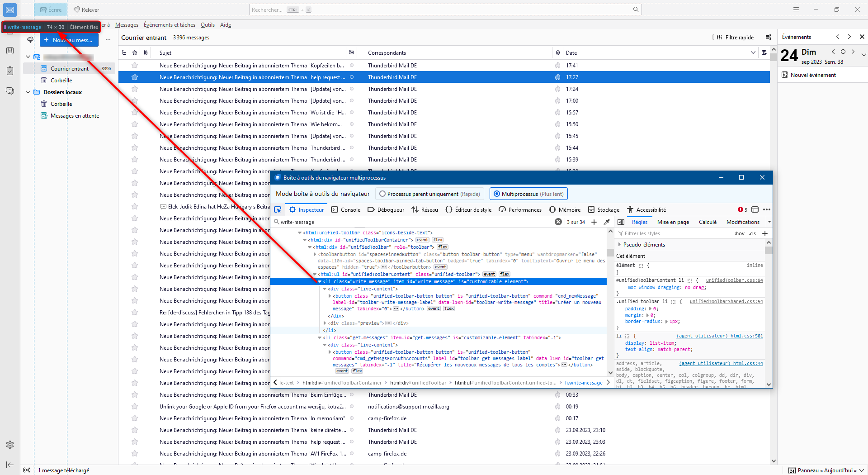Open message list display options icon
The height and width of the screenshot is (475, 868).
[x=768, y=37]
